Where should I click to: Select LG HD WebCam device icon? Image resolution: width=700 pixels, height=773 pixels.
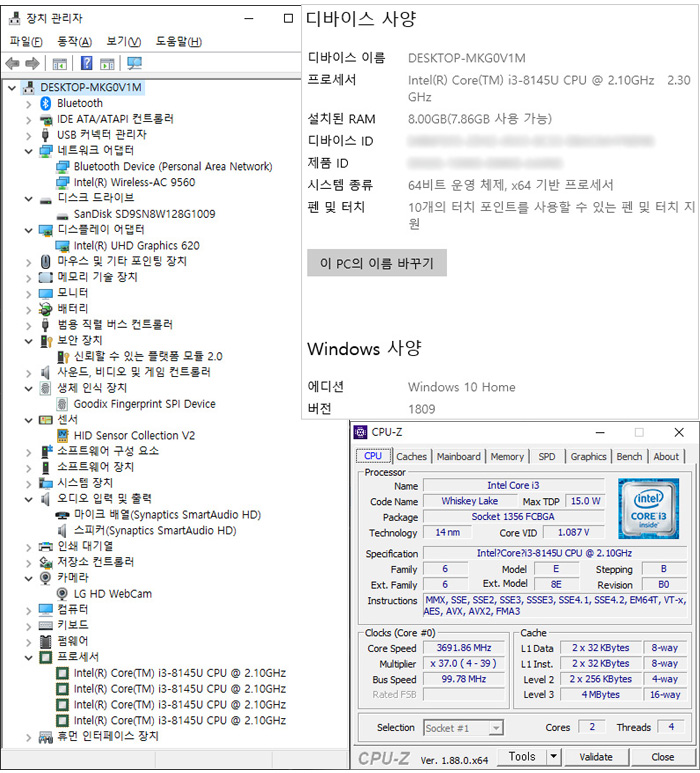62,594
